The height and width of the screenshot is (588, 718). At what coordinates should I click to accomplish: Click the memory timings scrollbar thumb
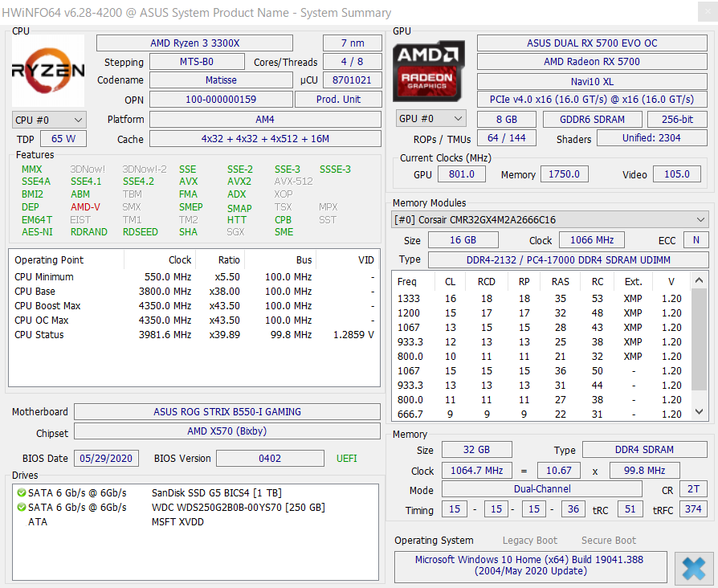699,339
